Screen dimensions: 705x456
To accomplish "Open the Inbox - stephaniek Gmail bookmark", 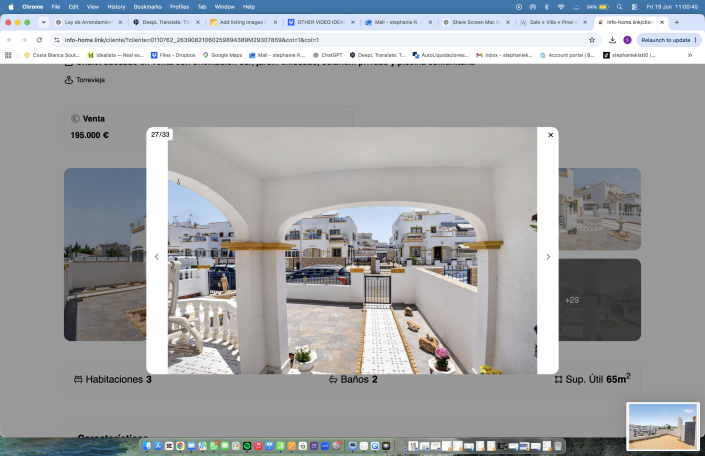I will tap(504, 55).
